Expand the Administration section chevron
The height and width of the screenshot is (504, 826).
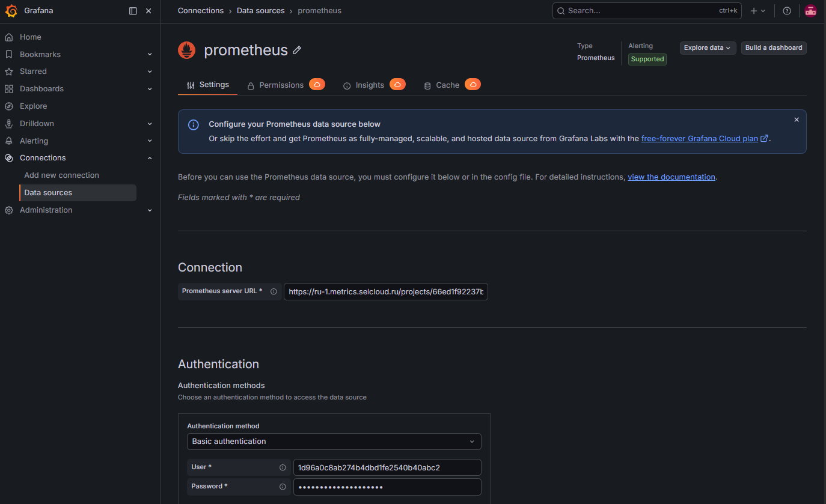150,210
